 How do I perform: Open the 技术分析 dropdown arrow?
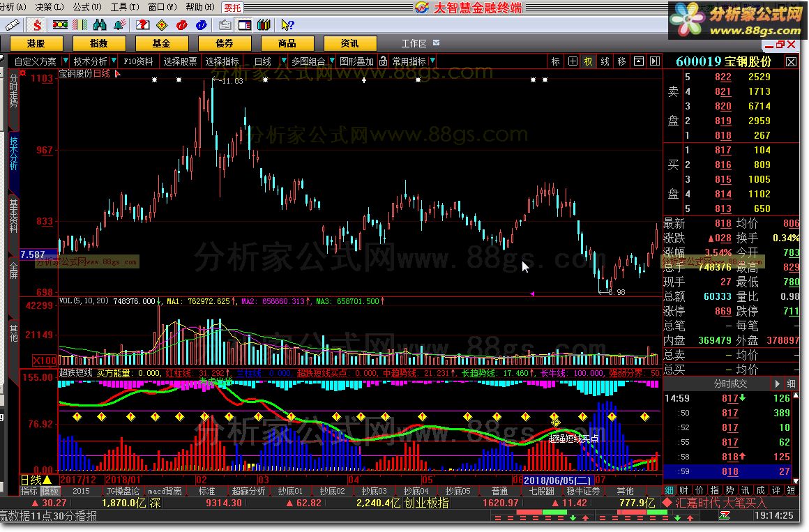click(x=114, y=61)
